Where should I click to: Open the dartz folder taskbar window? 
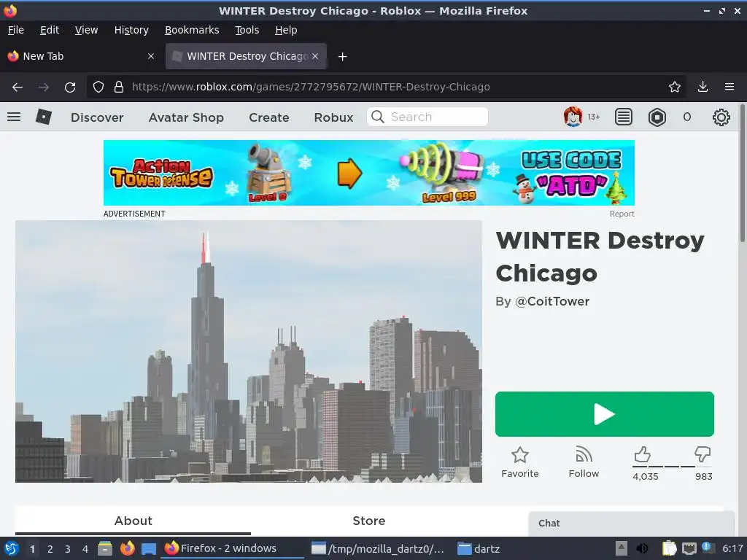pos(479,548)
